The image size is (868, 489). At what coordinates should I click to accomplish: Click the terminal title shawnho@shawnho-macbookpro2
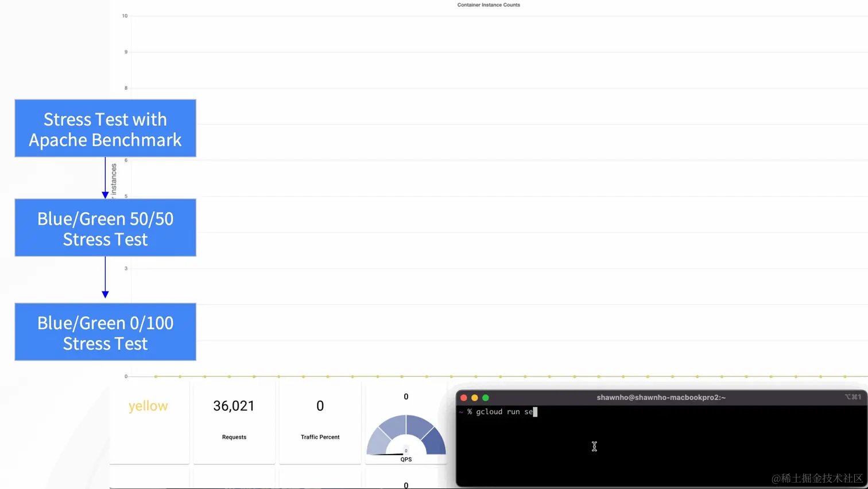(x=661, y=398)
